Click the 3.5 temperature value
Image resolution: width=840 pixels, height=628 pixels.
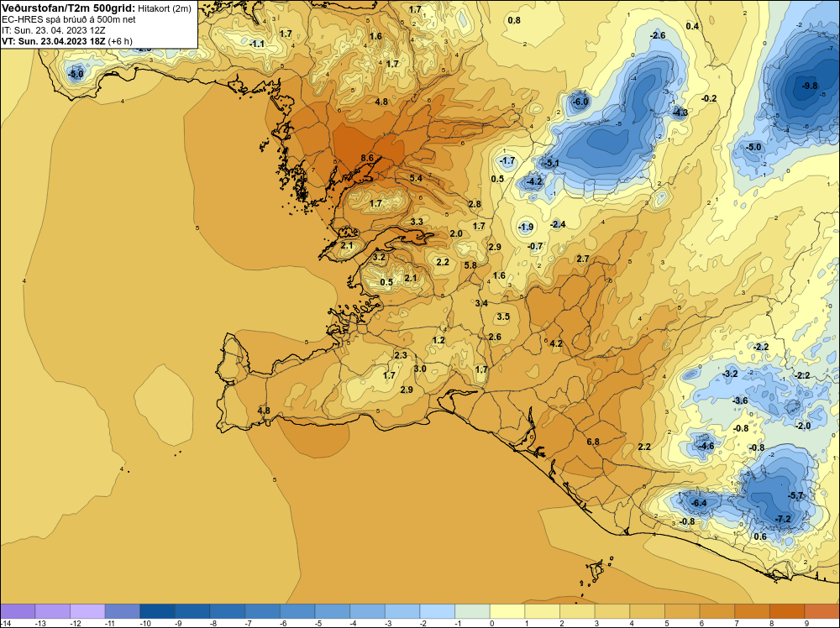[503, 317]
